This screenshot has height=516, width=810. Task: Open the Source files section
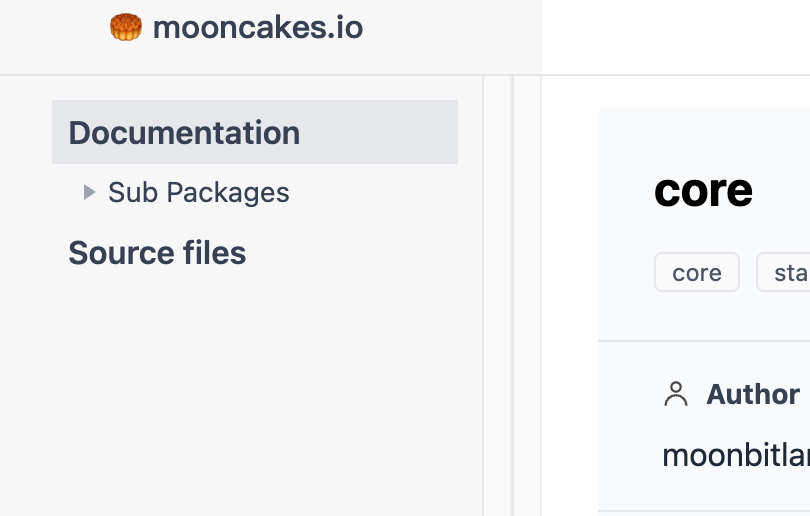point(157,253)
